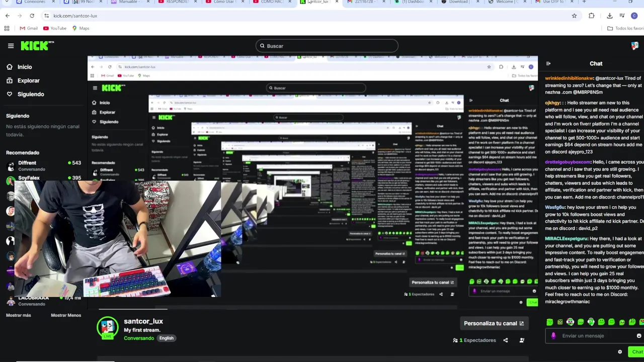Click the English language tag
This screenshot has height=362, width=644.
(167, 338)
